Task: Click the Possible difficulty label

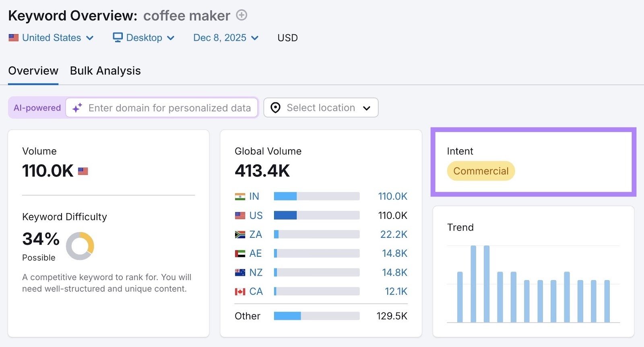Action: tap(39, 258)
